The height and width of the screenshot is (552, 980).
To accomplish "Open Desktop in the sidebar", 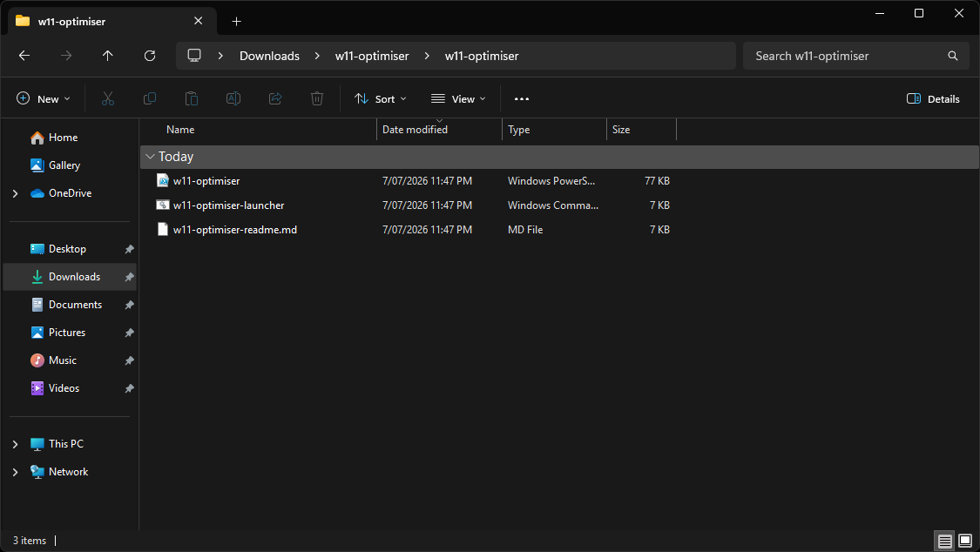I will [67, 248].
